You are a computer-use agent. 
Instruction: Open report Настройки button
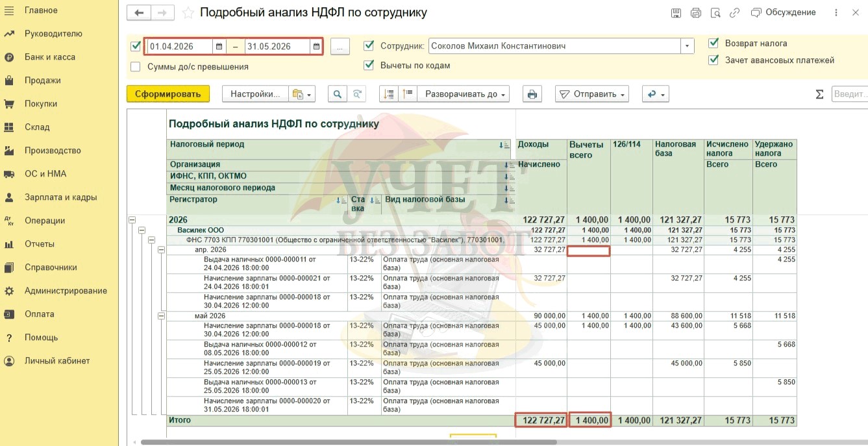click(255, 94)
